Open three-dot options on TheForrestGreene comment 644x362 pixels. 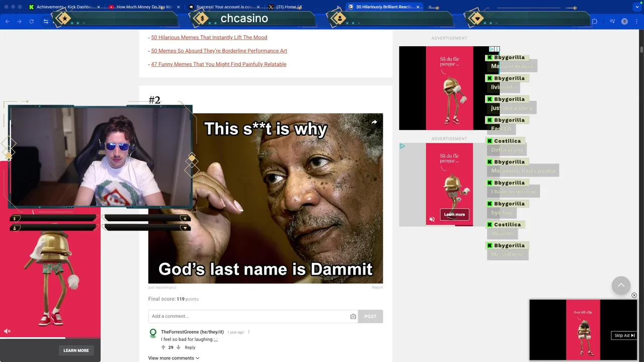[249, 332]
